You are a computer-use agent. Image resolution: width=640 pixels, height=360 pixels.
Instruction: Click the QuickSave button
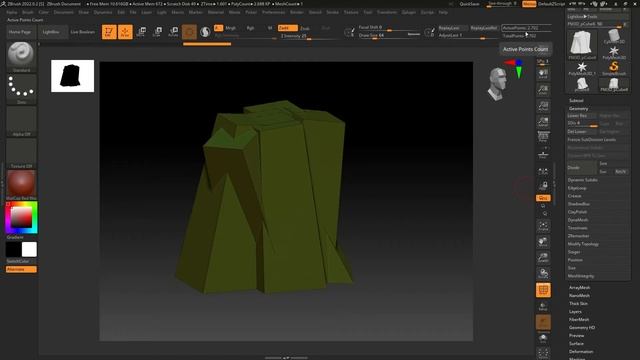pos(469,4)
